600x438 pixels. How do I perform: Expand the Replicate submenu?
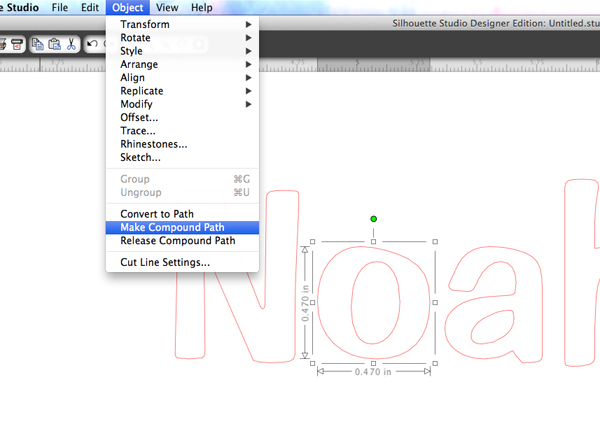pyautogui.click(x=182, y=91)
